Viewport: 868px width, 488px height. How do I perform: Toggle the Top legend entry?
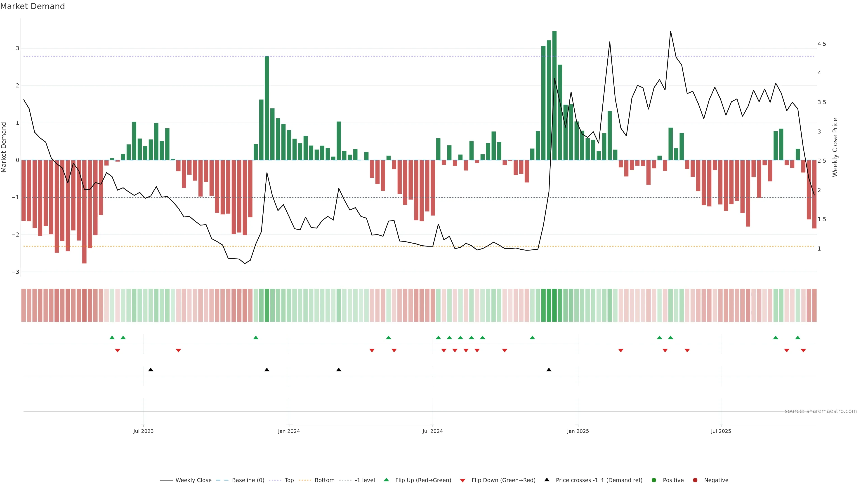(289, 480)
